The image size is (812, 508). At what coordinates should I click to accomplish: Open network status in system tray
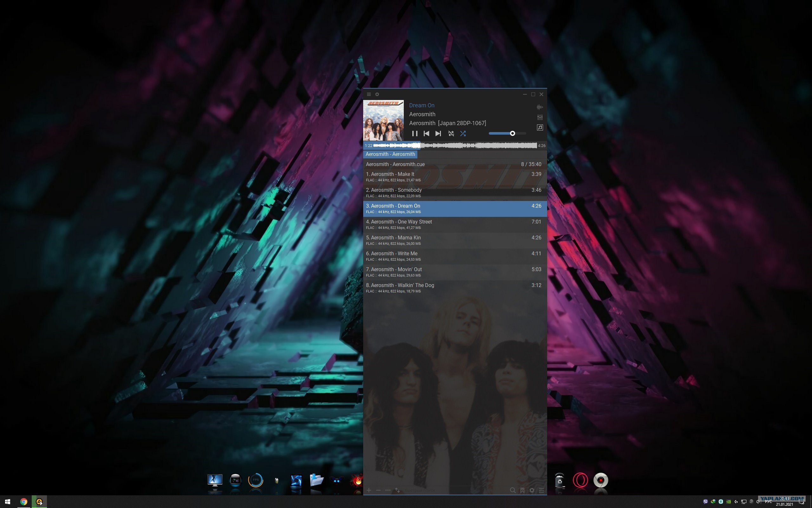click(744, 502)
